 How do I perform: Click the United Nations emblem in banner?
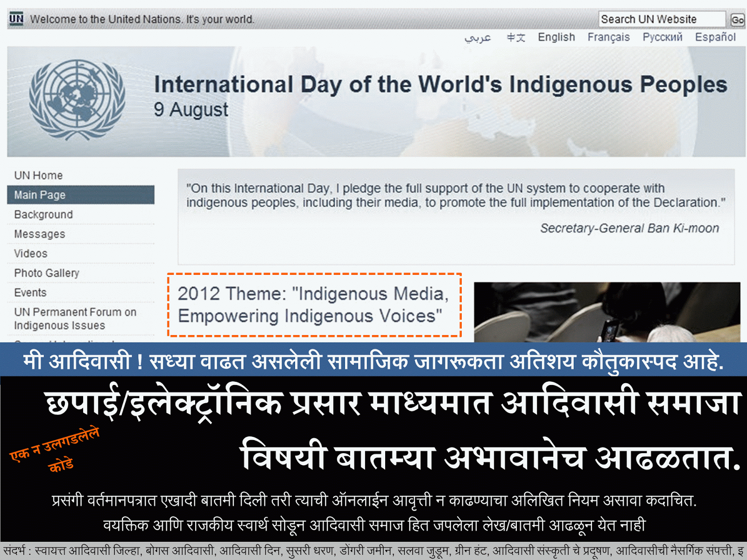77,100
